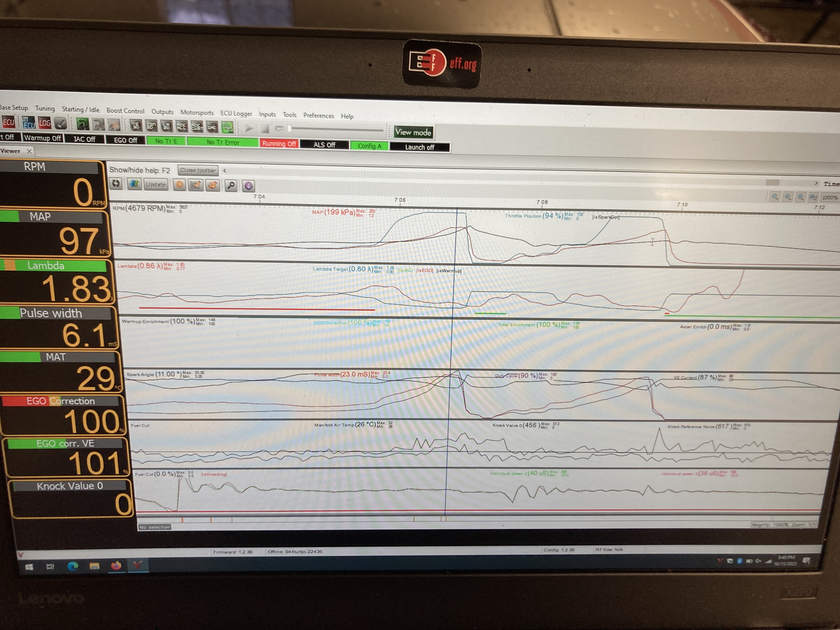Click the blue IN ECU toolbar icon
The width and height of the screenshot is (840, 630).
29,123
